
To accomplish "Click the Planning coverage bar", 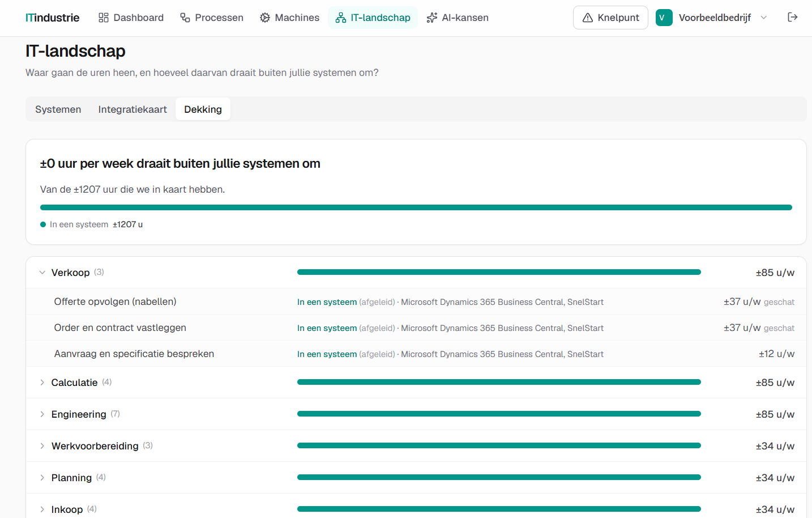I will click(499, 477).
